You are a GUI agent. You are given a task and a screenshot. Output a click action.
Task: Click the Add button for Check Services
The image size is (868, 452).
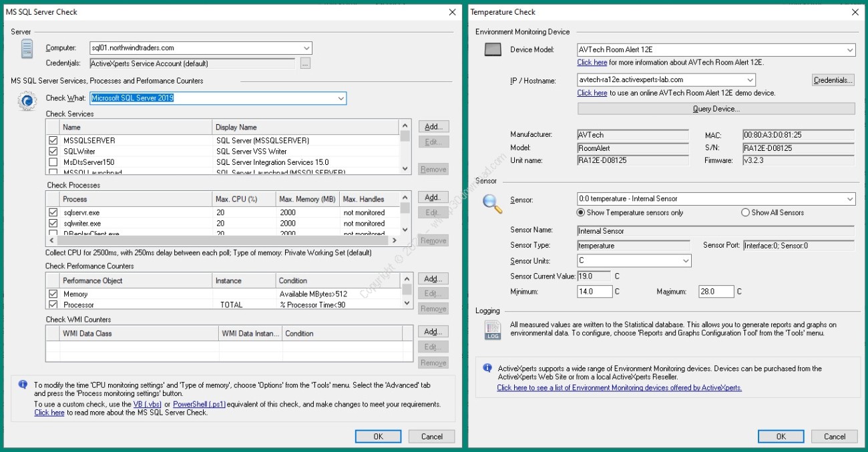pos(433,127)
